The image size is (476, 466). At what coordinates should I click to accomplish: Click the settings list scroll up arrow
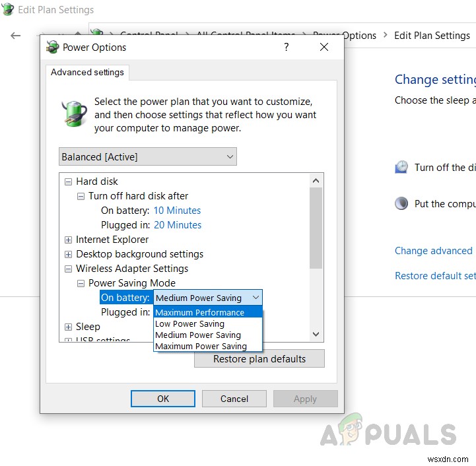(316, 181)
